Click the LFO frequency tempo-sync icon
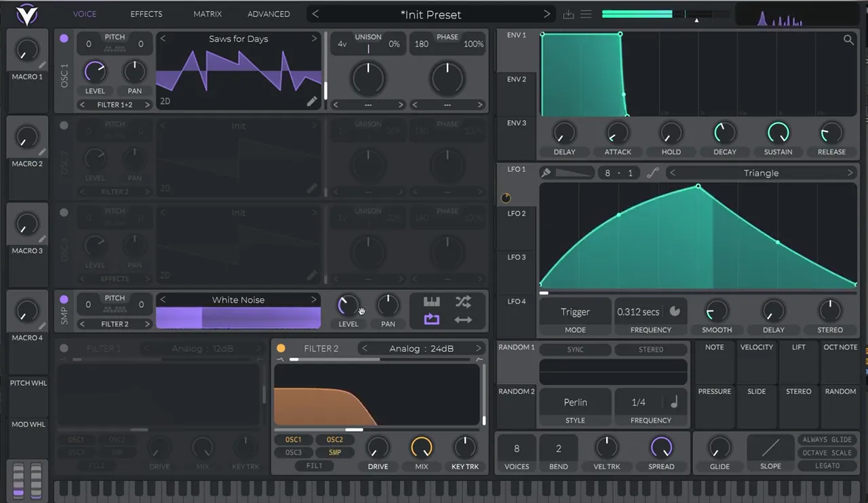The height and width of the screenshot is (503, 868). coord(675,312)
